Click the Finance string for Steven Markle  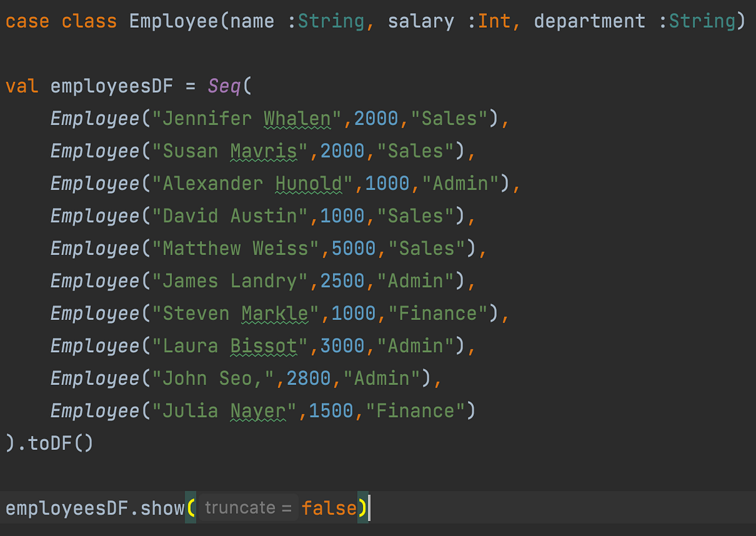click(439, 313)
